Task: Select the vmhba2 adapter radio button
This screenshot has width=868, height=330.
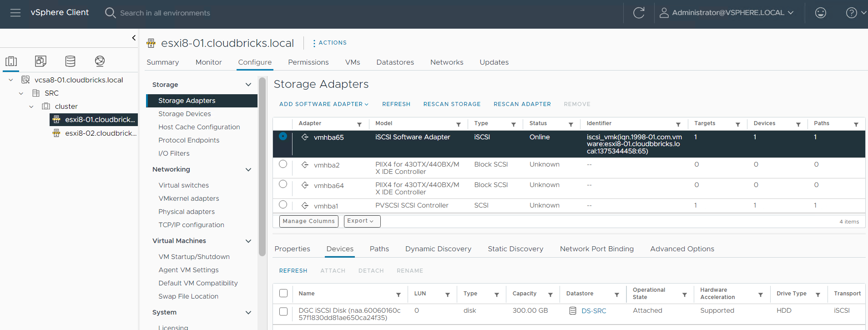Action: 283,164
